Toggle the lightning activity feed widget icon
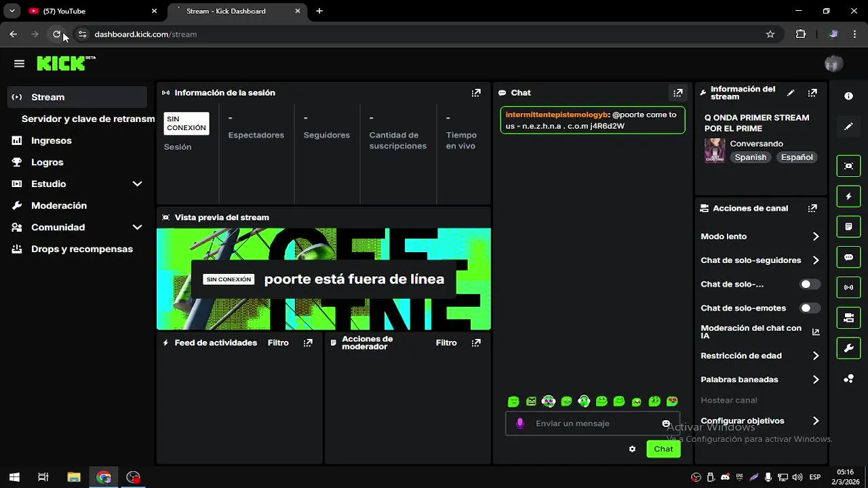This screenshot has height=488, width=868. coord(848,197)
